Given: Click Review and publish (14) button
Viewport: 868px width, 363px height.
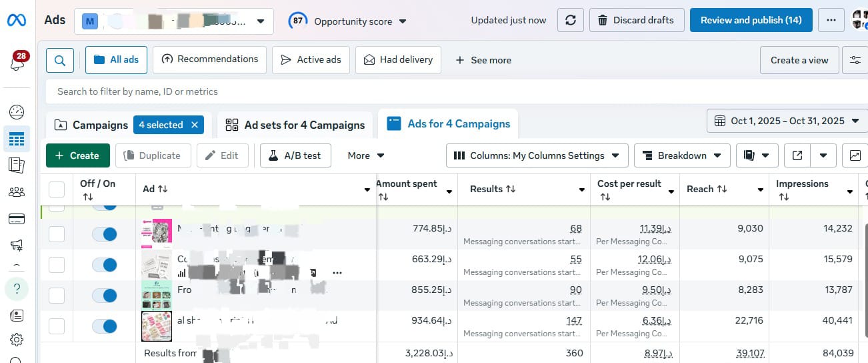Looking at the screenshot, I should tap(751, 20).
